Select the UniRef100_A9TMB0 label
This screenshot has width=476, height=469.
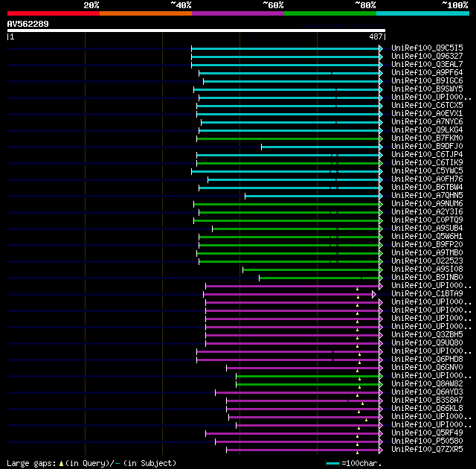click(x=427, y=253)
